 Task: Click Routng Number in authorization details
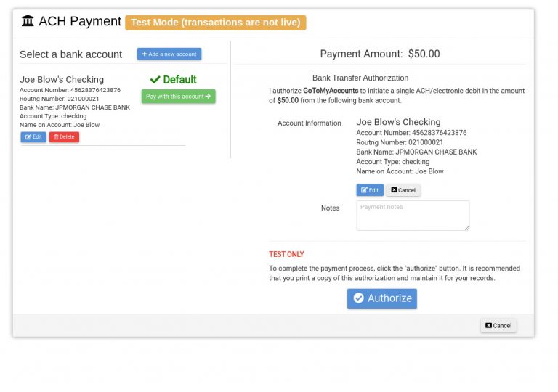400,142
